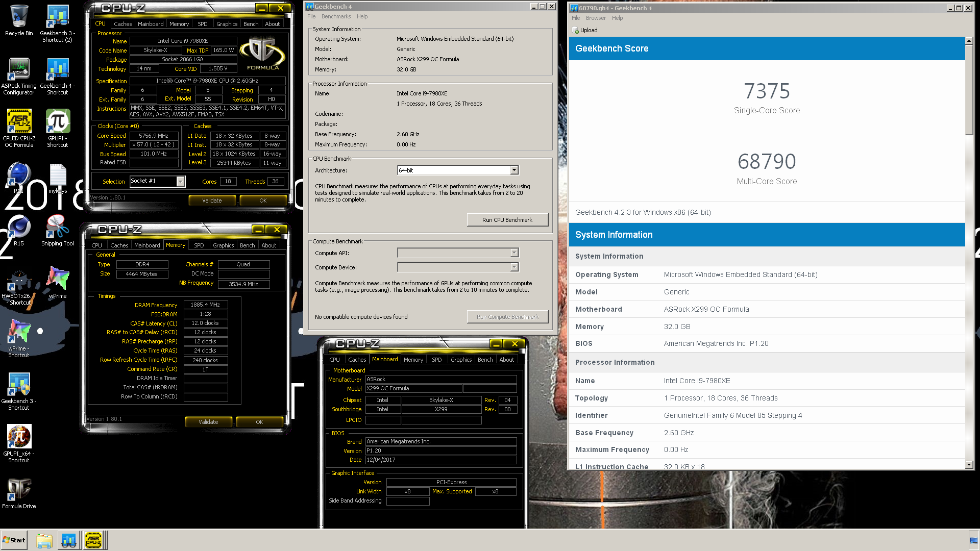Click the Core Speed 5756.9 MHz field
This screenshot has width=980, height=551.
pos(154,136)
